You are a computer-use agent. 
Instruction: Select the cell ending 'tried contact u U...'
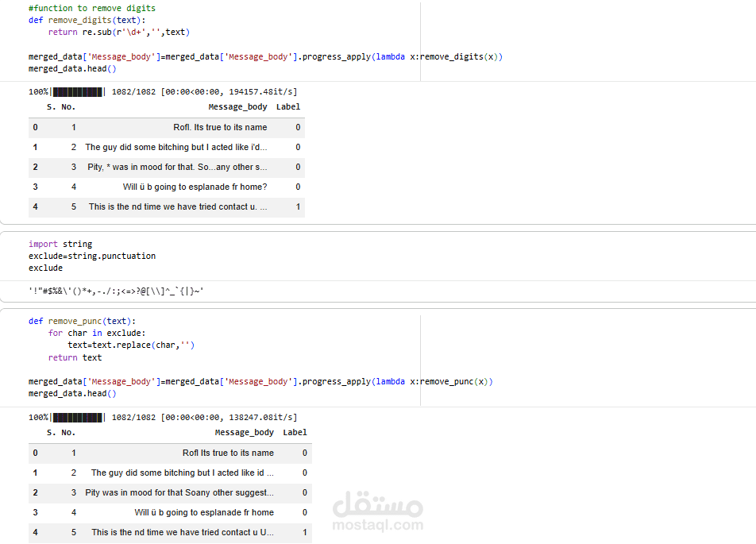click(x=183, y=532)
